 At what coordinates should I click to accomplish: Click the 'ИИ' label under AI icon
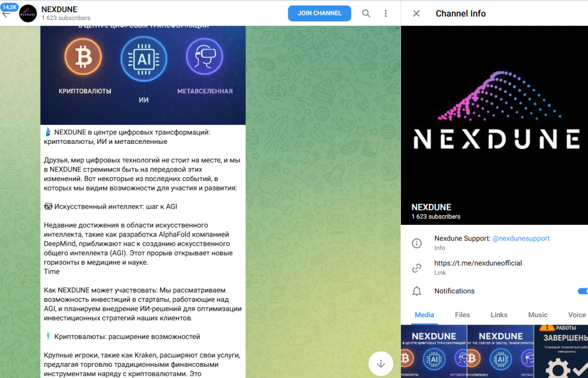(x=144, y=100)
